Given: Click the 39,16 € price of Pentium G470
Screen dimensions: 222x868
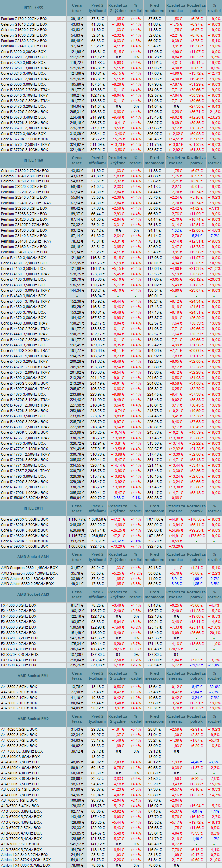Looking at the screenshot, I should point(77,19).
